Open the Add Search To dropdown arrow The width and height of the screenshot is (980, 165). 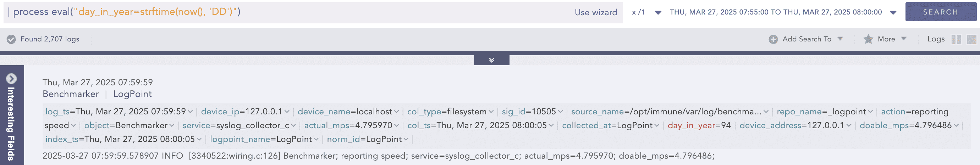[841, 39]
